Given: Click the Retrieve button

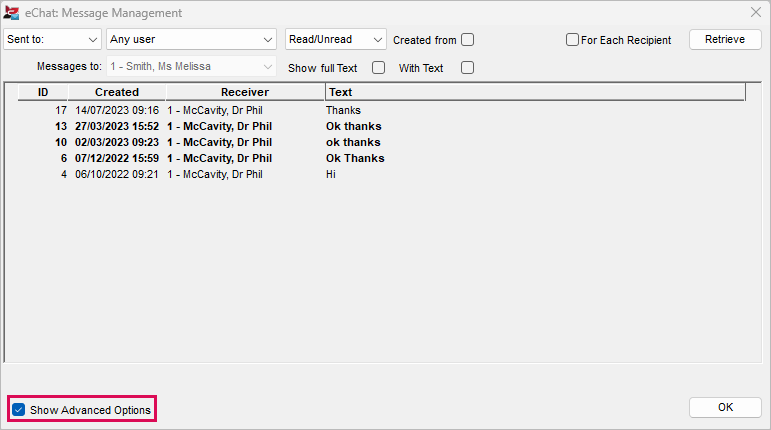Looking at the screenshot, I should pyautogui.click(x=725, y=39).
